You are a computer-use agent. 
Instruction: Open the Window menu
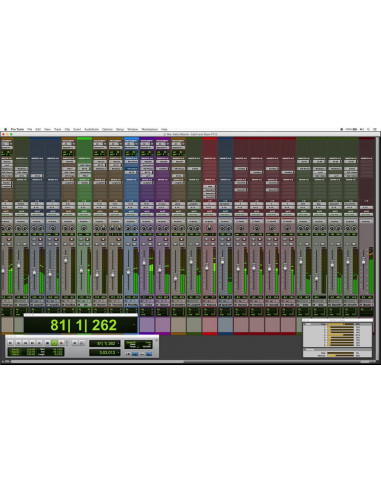tap(132, 129)
